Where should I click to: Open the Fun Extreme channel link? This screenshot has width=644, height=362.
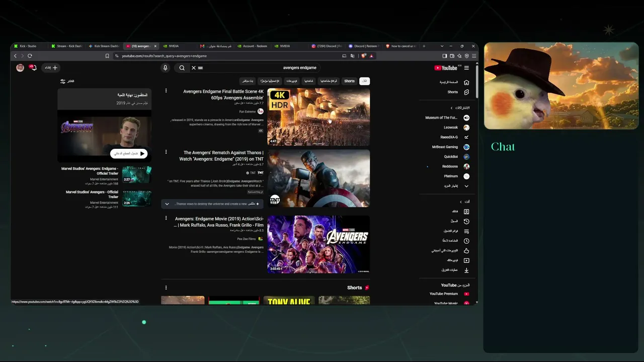tap(247, 112)
